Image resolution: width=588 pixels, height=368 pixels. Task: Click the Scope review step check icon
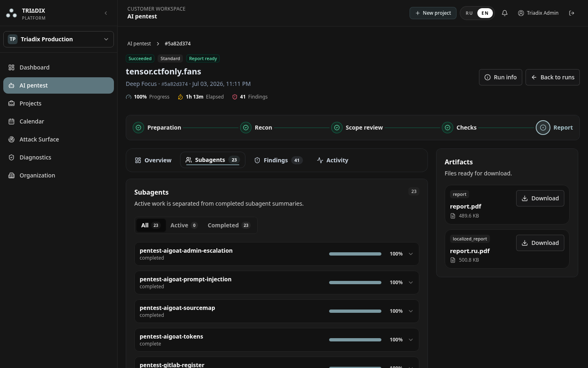(x=337, y=128)
